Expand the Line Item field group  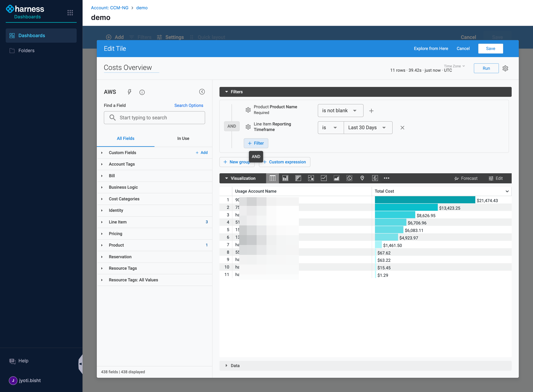click(x=154, y=222)
